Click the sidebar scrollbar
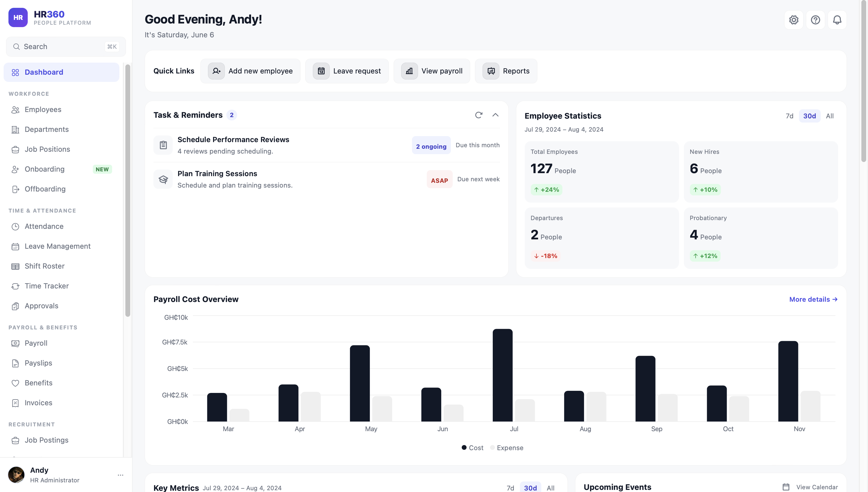The height and width of the screenshot is (492, 868). point(128,191)
